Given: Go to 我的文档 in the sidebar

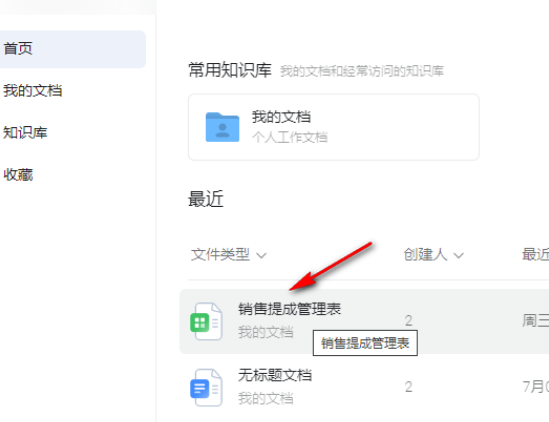Looking at the screenshot, I should [x=33, y=91].
